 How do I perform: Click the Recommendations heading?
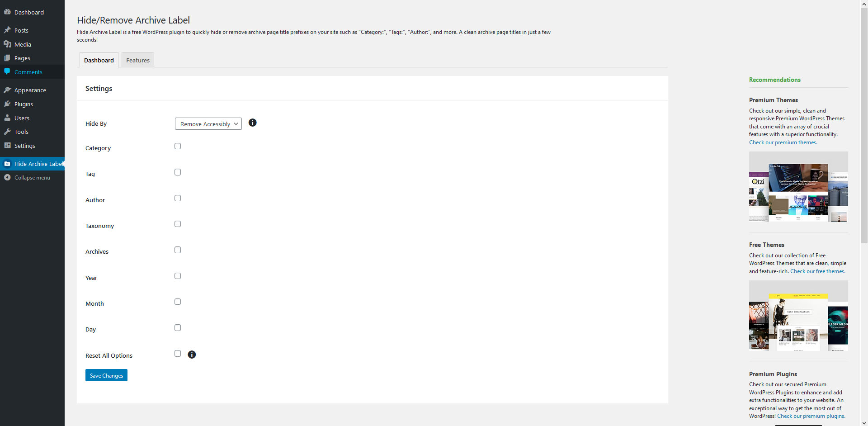[x=774, y=80]
